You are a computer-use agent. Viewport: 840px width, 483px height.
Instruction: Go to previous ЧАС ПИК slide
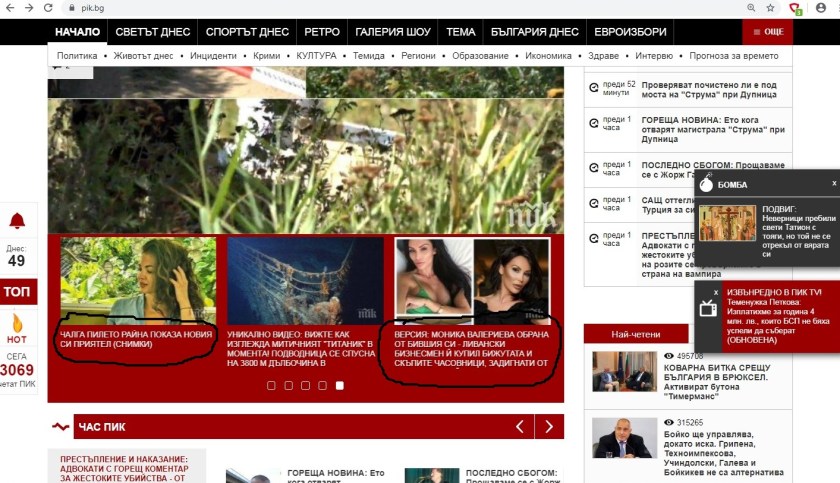tap(520, 427)
